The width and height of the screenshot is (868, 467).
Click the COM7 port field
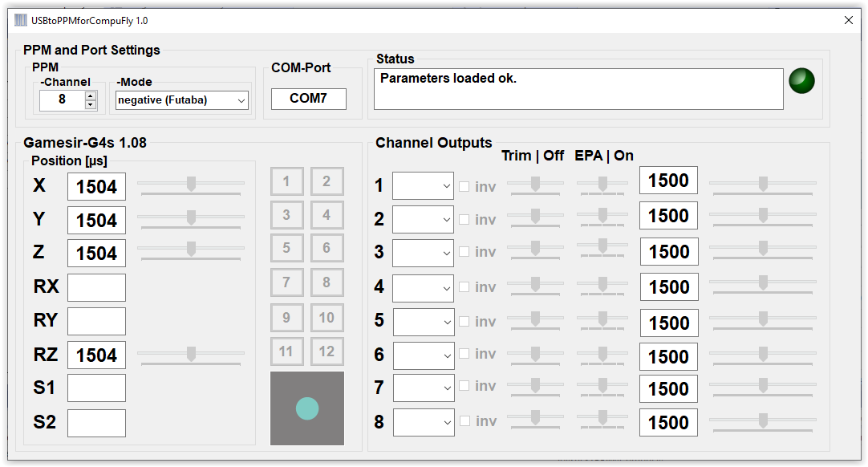(x=309, y=99)
